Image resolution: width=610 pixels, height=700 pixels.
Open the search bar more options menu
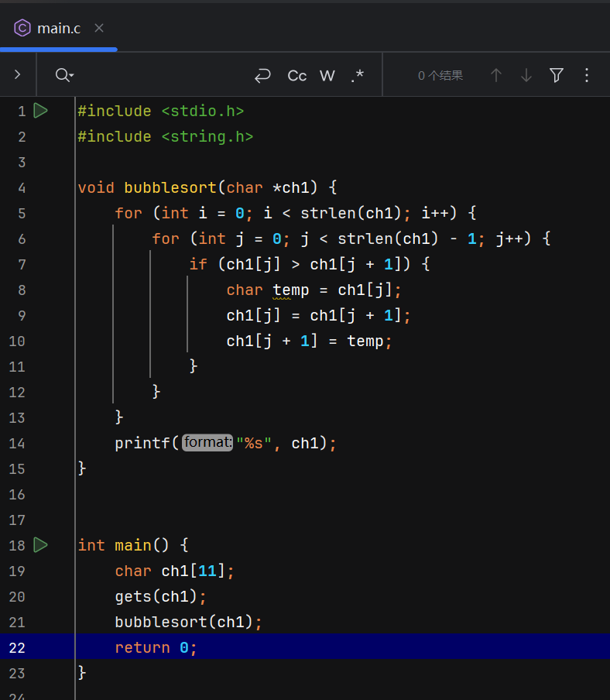(586, 75)
